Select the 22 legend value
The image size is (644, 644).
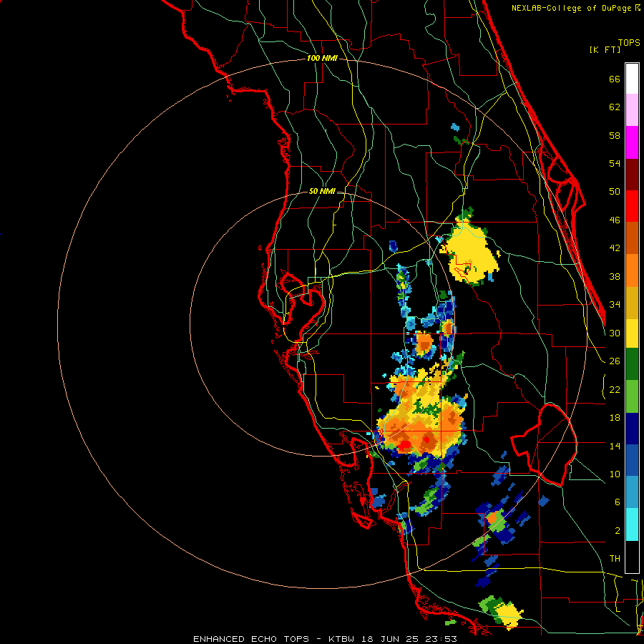tap(615, 389)
